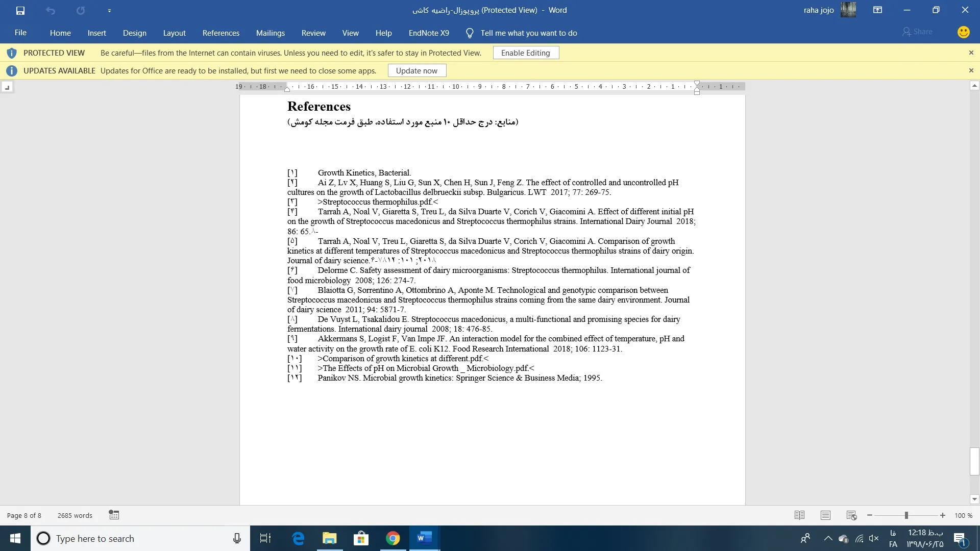Click the Ribbon Display Options icon
The width and height of the screenshot is (980, 551).
click(x=877, y=10)
